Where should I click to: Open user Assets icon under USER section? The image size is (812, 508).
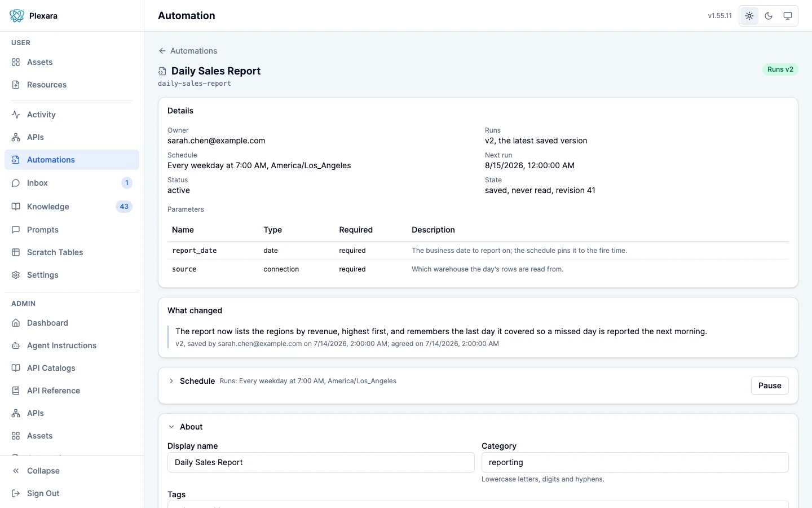16,62
